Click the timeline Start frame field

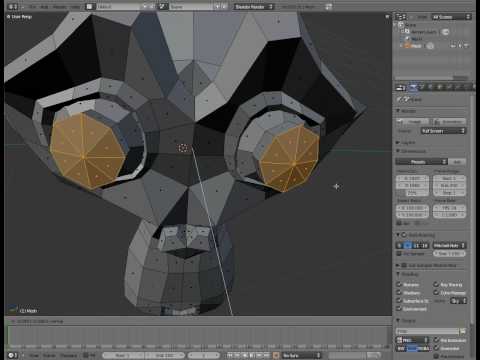pyautogui.click(x=123, y=355)
